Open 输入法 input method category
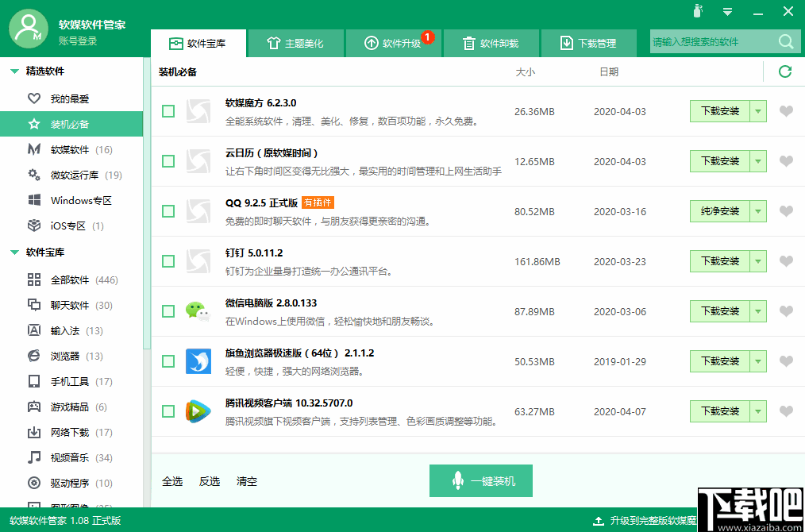 coord(71,330)
